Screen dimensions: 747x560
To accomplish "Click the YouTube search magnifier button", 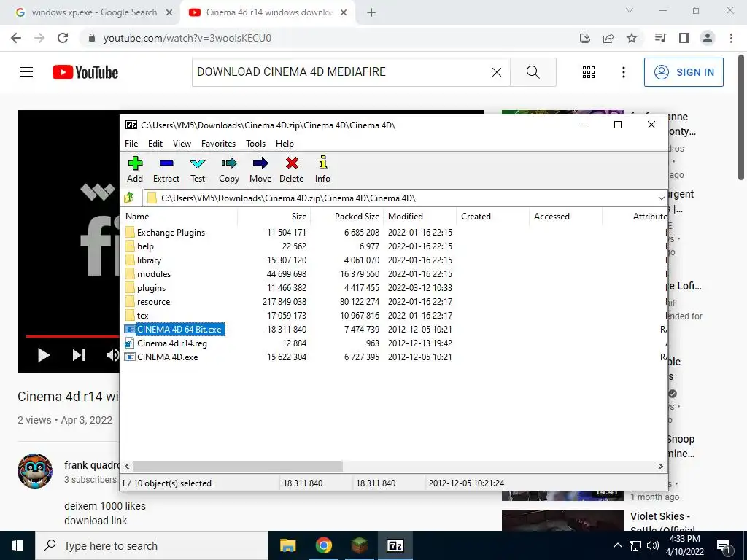I will [533, 72].
